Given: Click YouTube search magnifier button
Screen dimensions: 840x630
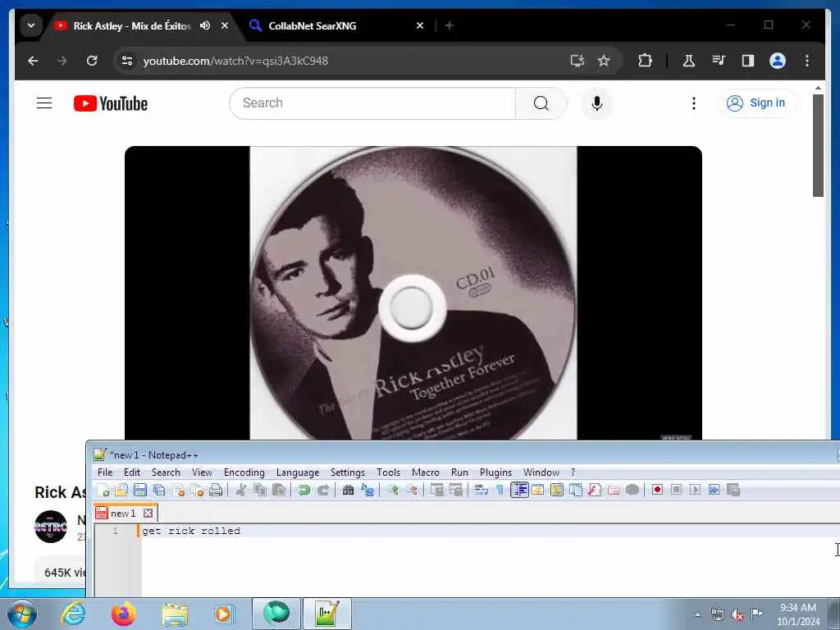Looking at the screenshot, I should [x=541, y=103].
